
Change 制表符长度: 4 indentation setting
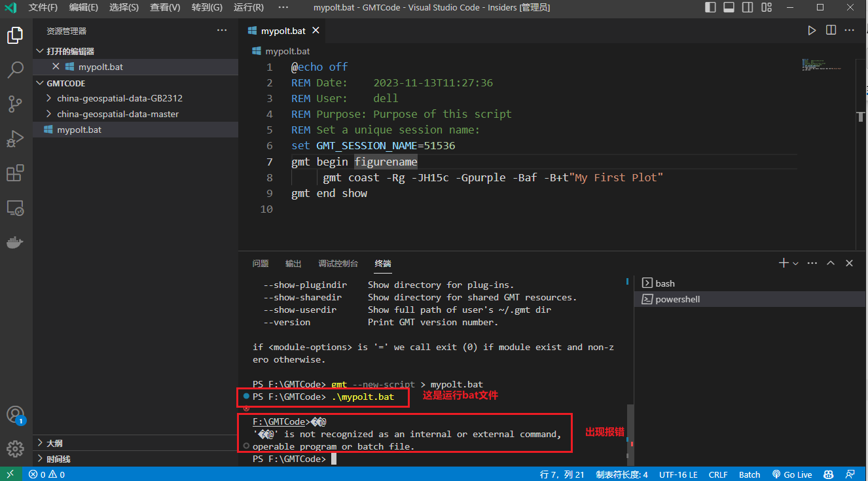pos(622,474)
